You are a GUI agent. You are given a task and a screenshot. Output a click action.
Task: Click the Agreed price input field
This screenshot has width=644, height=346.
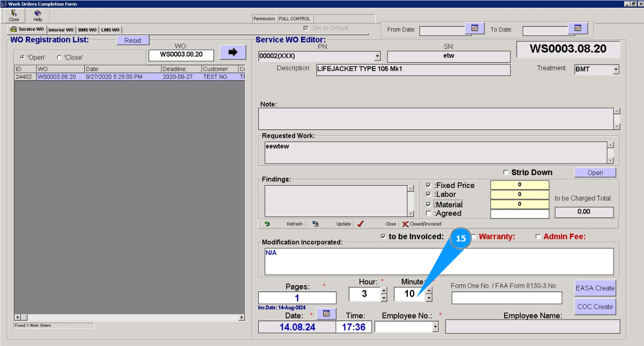[x=520, y=214]
